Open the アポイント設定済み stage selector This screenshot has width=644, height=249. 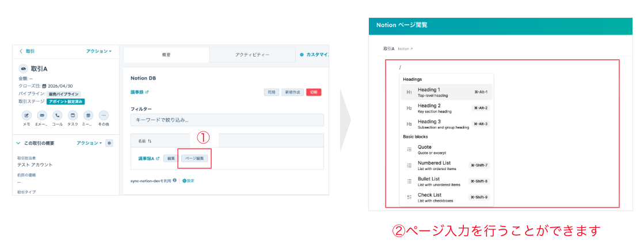(66, 101)
